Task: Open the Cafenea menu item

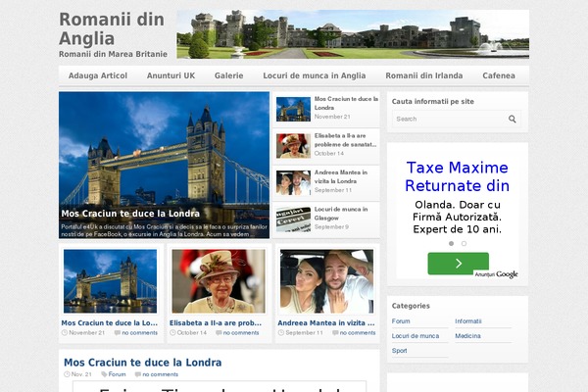Action: pyautogui.click(x=499, y=75)
